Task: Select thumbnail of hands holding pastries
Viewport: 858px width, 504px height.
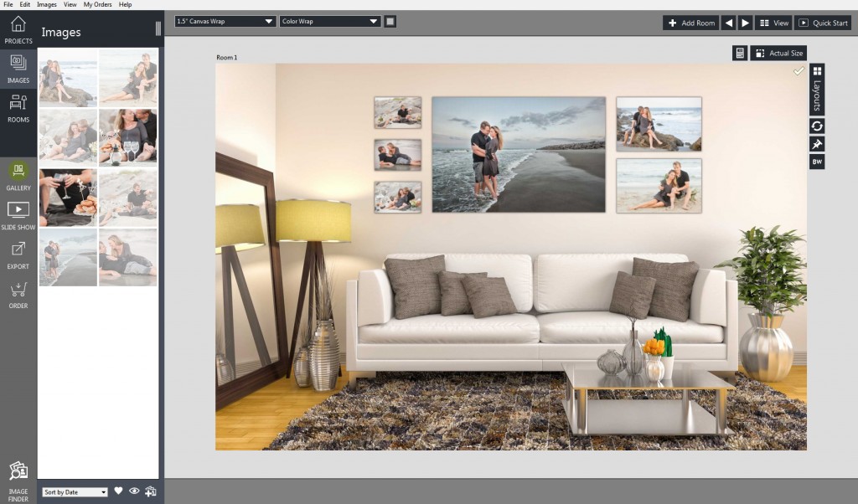Action: [69, 198]
